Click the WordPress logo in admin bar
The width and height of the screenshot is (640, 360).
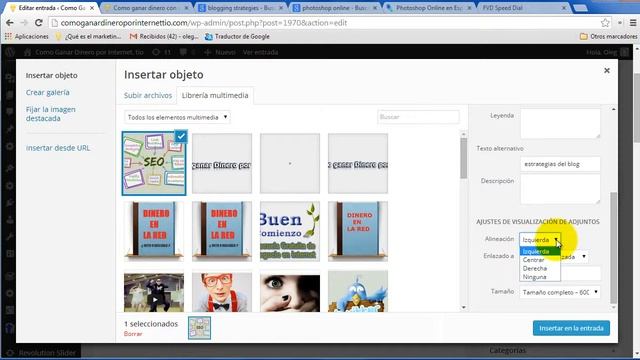(10, 52)
